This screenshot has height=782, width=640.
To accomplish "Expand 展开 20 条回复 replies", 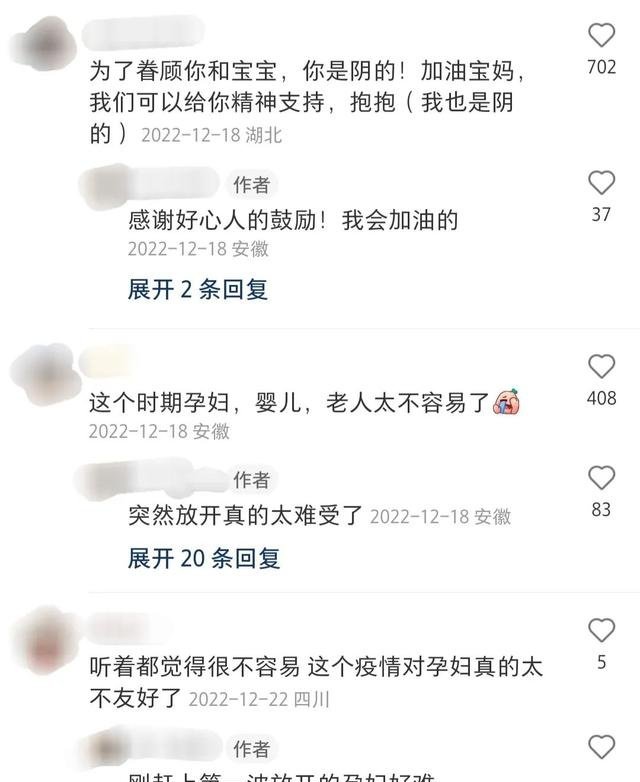I will (204, 558).
